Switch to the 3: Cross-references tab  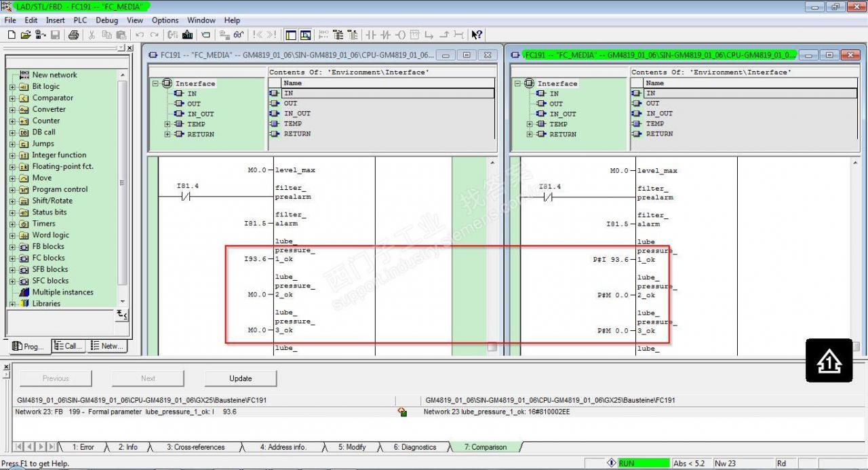[x=195, y=447]
